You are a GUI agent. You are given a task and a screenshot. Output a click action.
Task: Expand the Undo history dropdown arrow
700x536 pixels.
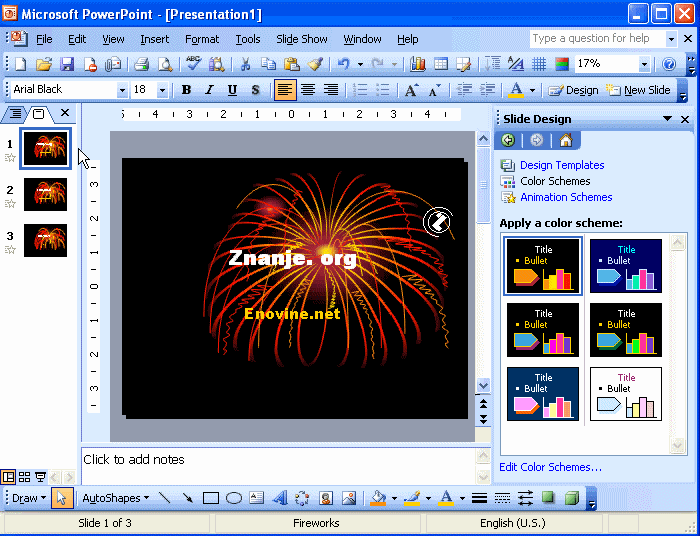click(x=360, y=64)
